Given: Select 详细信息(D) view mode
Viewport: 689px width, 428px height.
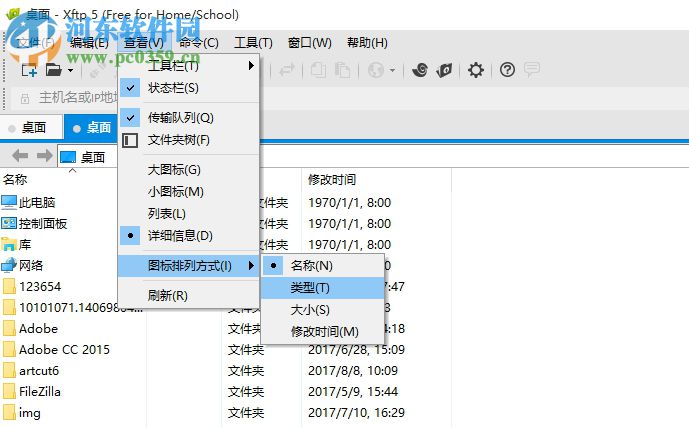Looking at the screenshot, I should [189, 236].
